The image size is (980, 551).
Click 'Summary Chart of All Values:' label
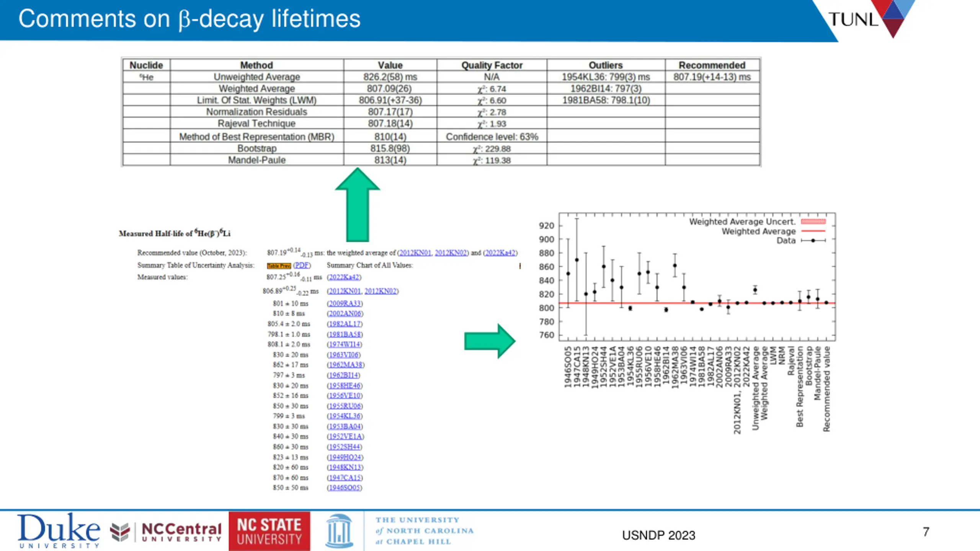click(370, 265)
